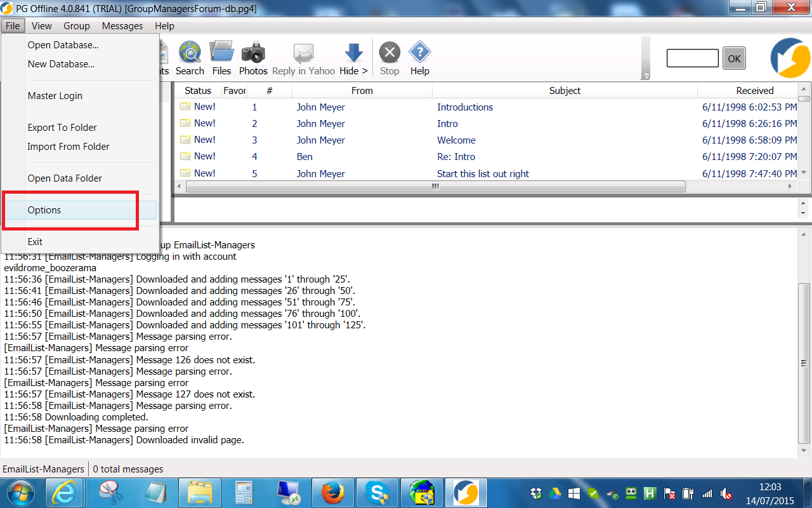
Task: Open the Help menu in menu bar
Action: click(x=164, y=26)
